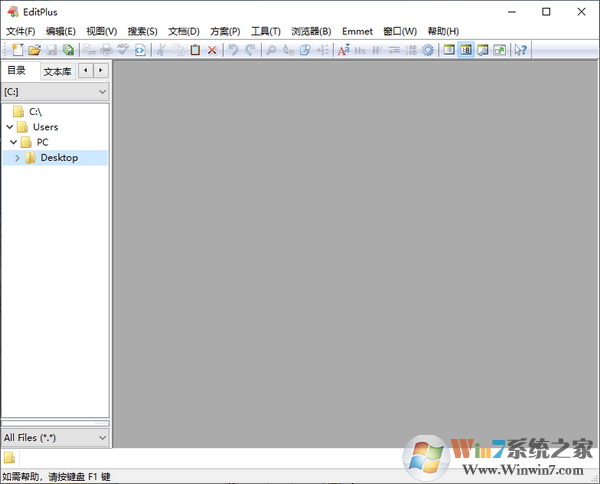Viewport: 600px width, 484px height.
Task: Open preferences with the gear icon
Action: coord(428,50)
